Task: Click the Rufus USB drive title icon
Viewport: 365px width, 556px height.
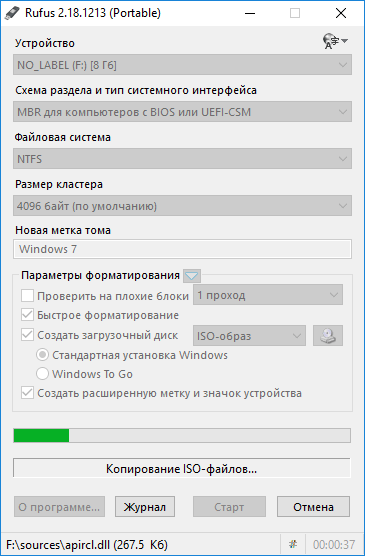Action: click(x=12, y=13)
